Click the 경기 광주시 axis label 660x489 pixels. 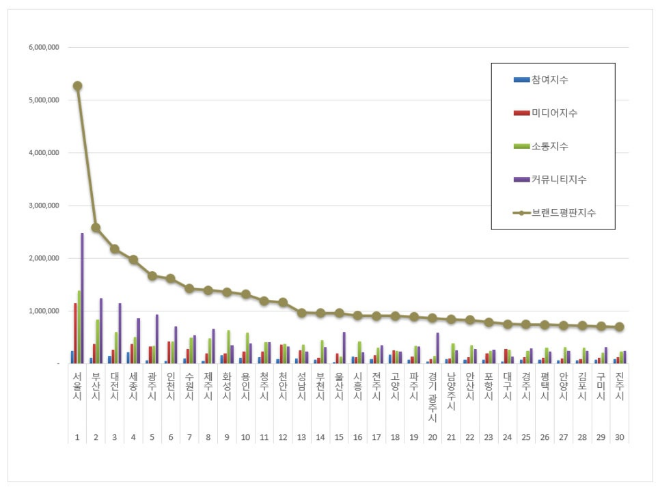tap(432, 393)
